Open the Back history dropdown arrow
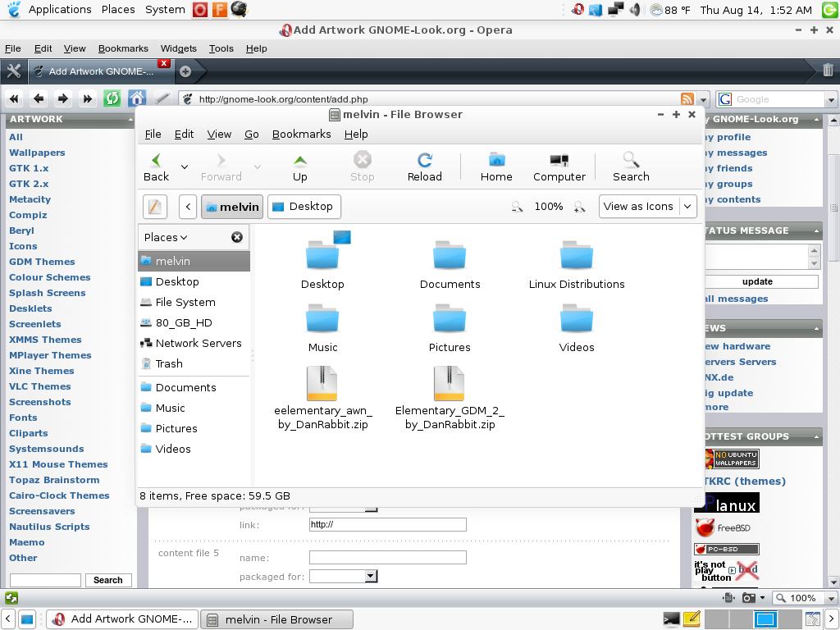 pyautogui.click(x=185, y=167)
